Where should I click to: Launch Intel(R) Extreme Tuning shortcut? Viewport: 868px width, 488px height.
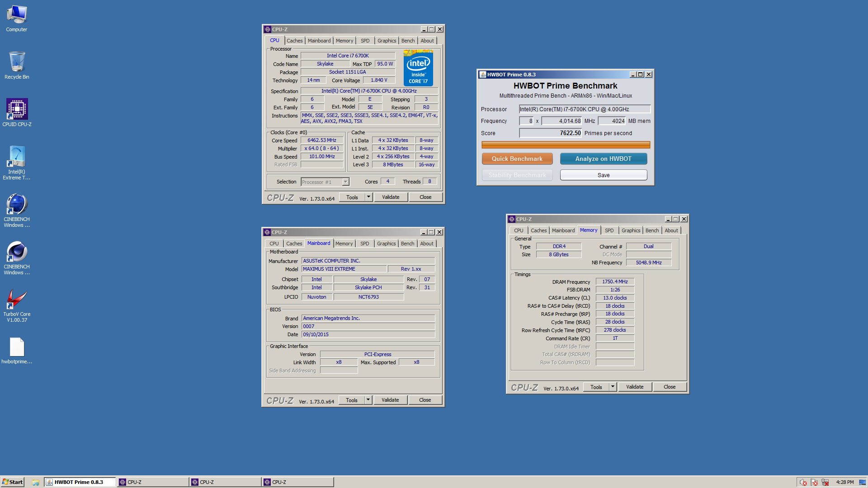[x=17, y=163]
